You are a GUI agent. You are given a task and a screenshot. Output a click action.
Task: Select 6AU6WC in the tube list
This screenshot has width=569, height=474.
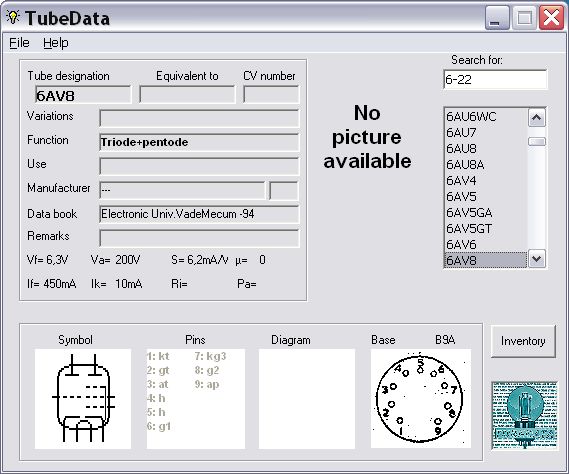coord(486,117)
